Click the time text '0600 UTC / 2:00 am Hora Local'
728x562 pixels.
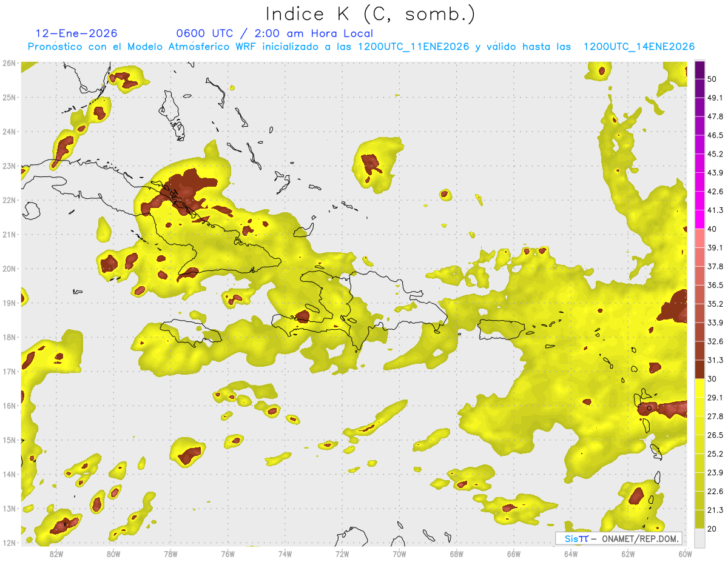click(x=275, y=33)
